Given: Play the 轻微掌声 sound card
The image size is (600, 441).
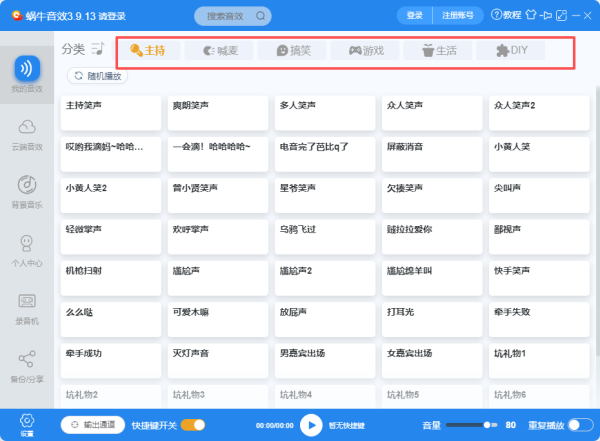Looking at the screenshot, I should coord(111,237).
